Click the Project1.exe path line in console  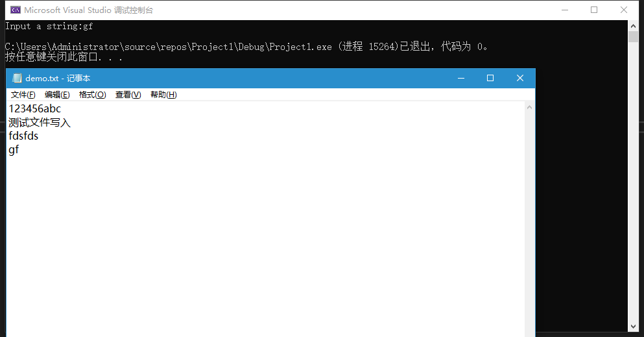(246, 47)
